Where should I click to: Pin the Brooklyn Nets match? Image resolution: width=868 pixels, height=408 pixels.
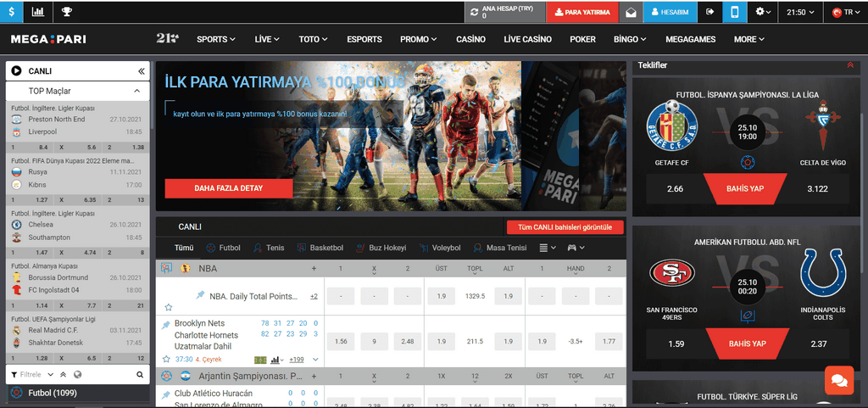coord(165,325)
